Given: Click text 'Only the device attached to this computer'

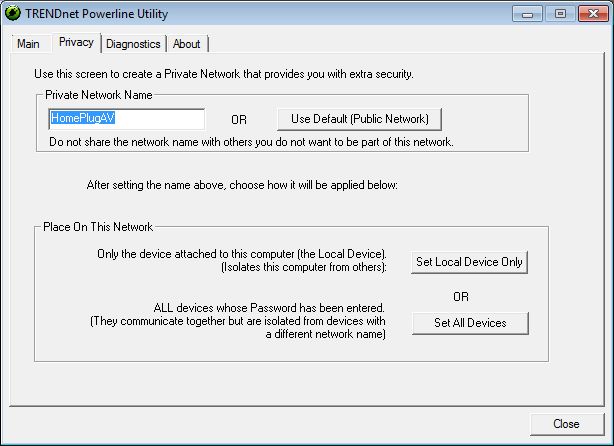Looking at the screenshot, I should tap(196, 254).
